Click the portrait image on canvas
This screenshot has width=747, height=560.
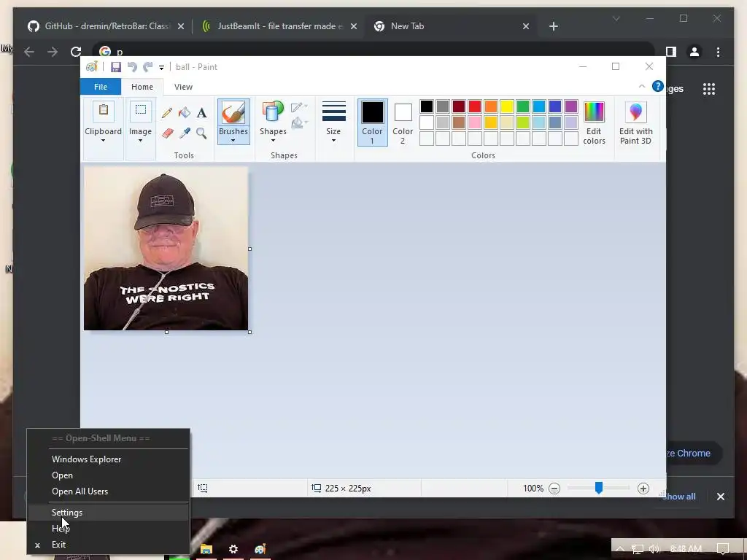tap(166, 248)
